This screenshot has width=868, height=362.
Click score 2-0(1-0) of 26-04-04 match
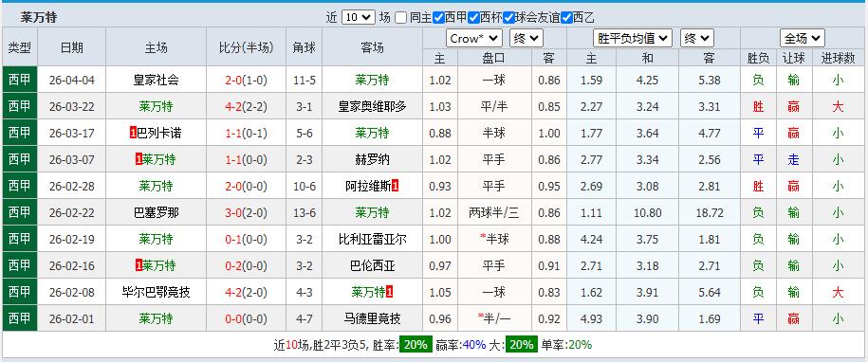pyautogui.click(x=246, y=81)
